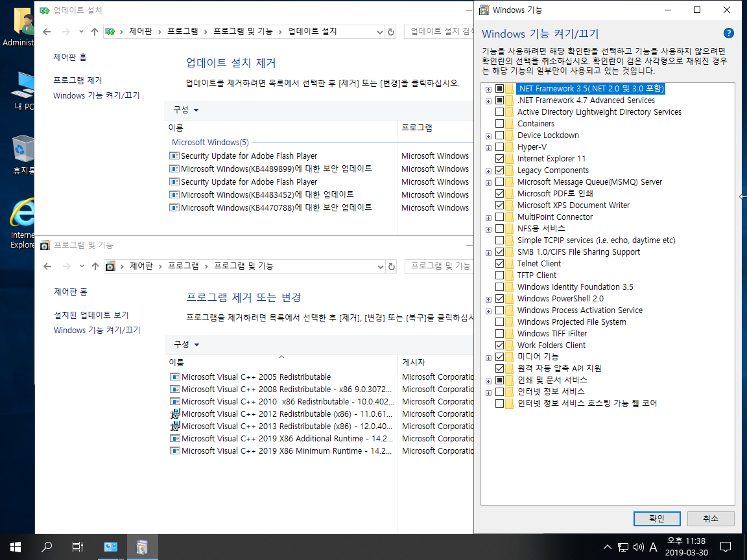Screen dimensions: 747x560
Task: Click the Control Panel taskbar icon
Action: point(110,546)
